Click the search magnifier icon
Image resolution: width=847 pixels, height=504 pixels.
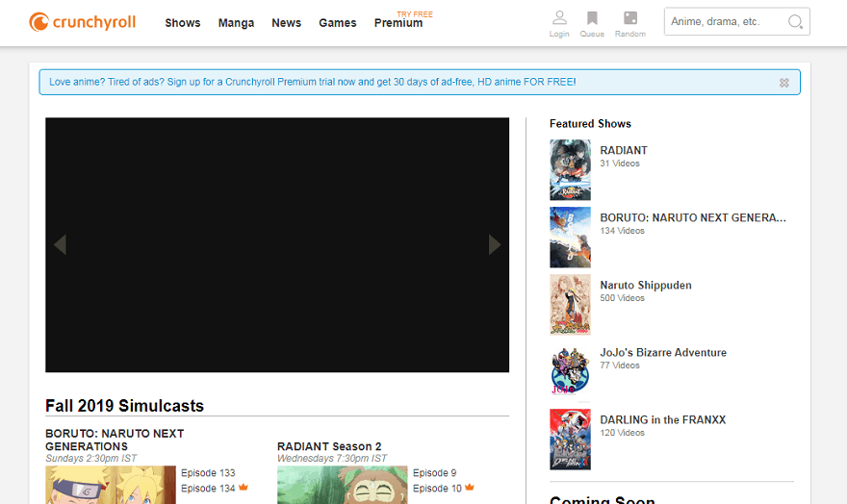pyautogui.click(x=795, y=22)
